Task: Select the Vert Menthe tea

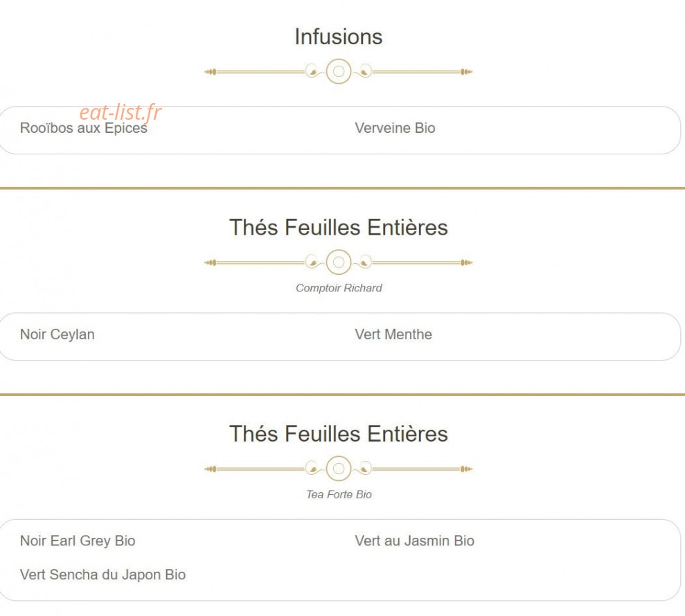Action: tap(393, 334)
